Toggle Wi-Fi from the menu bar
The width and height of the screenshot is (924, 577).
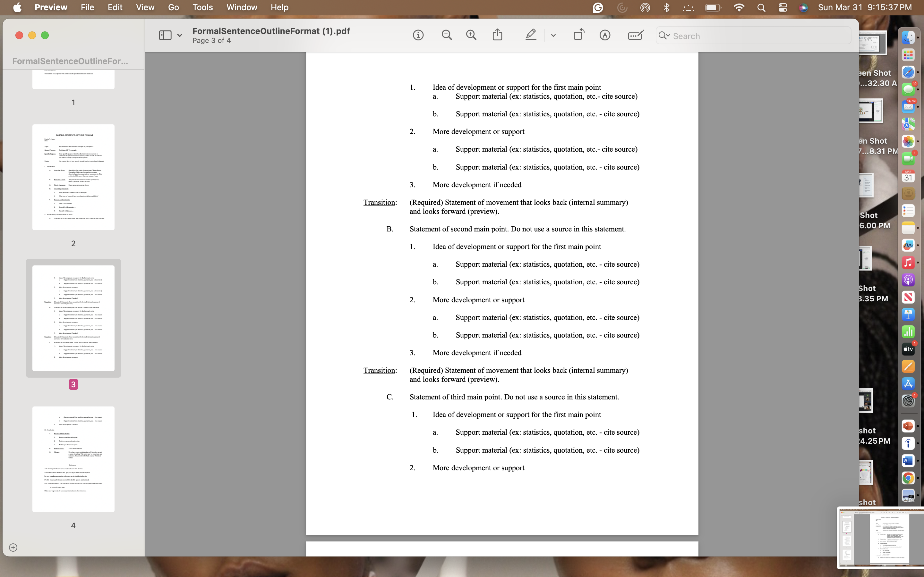coord(739,7)
